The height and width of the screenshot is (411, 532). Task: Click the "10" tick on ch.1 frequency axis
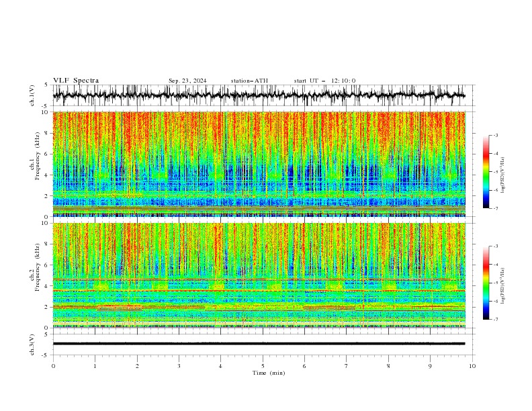46,112
